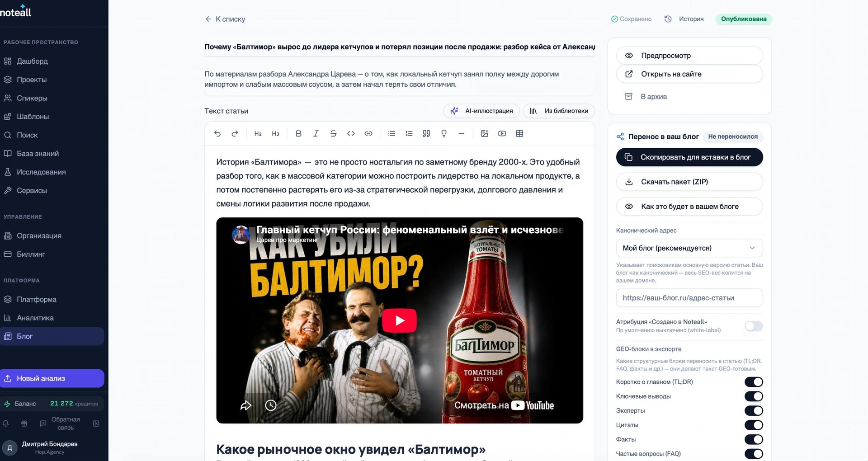This screenshot has height=461, width=868.
Task: Click the 'Опубликована' status badge
Action: [x=744, y=19]
